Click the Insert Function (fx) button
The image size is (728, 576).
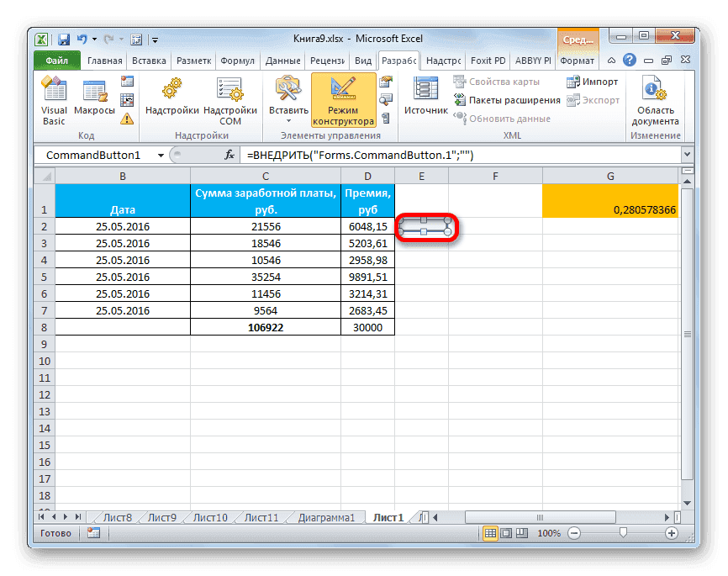228,155
